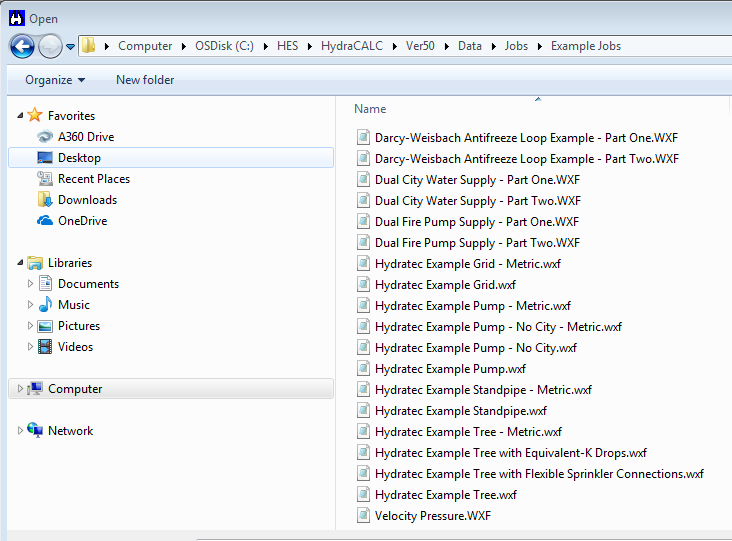Click the A360 Drive icon
732x541 pixels.
45,137
